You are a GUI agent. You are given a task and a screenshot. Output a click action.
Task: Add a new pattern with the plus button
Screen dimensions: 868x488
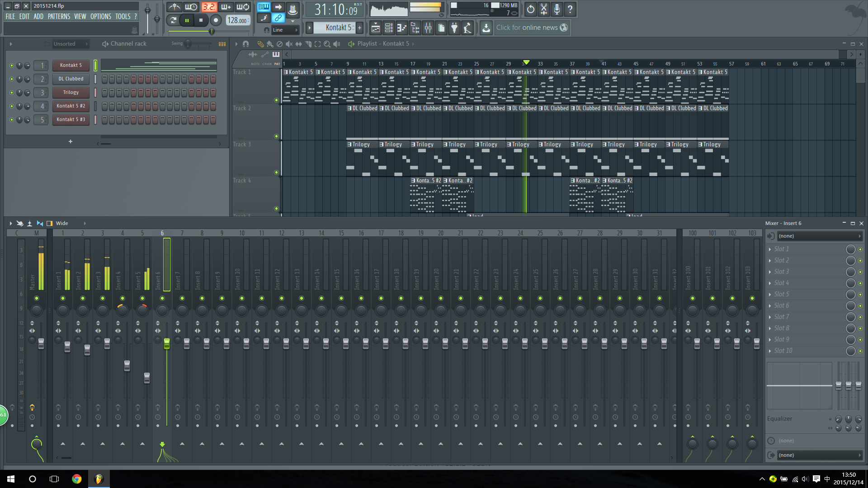click(x=360, y=28)
